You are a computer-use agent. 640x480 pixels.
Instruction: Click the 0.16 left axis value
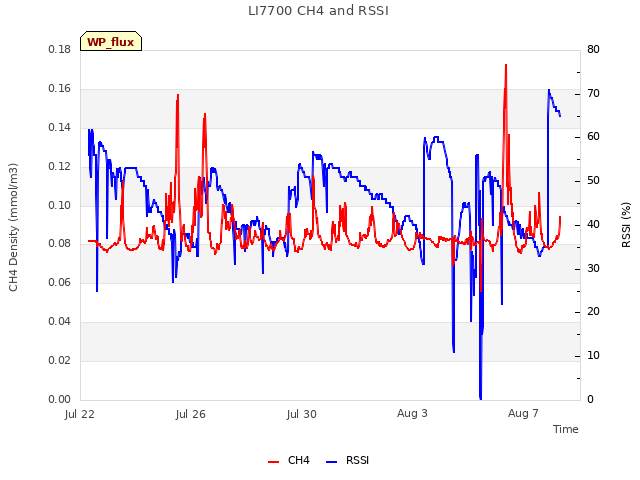coord(60,89)
